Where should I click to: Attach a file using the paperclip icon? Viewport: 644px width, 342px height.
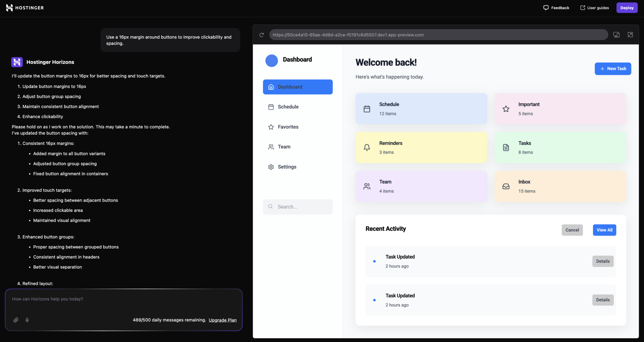[x=16, y=320]
